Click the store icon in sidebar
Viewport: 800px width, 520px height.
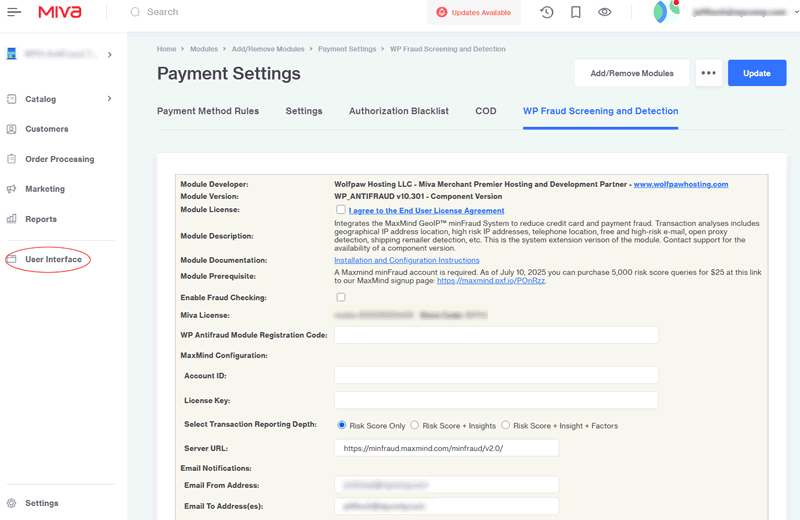[x=11, y=54]
